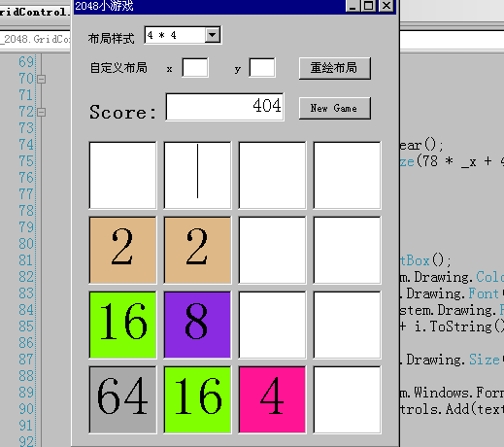Click the 'Drawing.Size' code text in editor
Viewport: 504px width, 447px height.
click(453, 360)
